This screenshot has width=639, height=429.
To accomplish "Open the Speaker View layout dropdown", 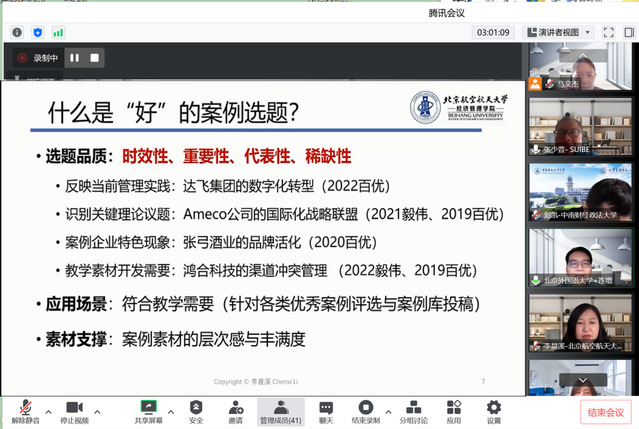I will 560,32.
